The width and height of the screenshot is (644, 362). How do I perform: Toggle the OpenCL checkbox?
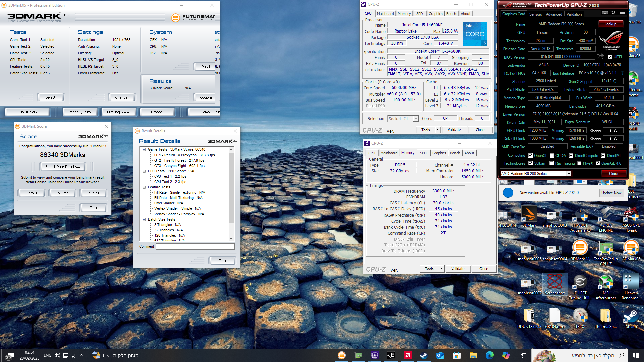coord(531,156)
